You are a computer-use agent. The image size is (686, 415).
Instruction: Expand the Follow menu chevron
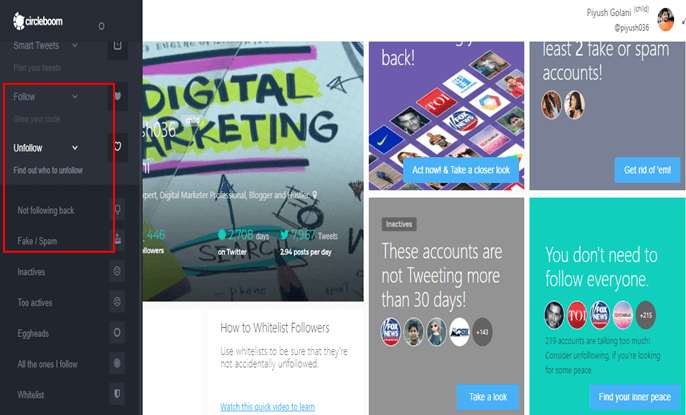[x=75, y=96]
